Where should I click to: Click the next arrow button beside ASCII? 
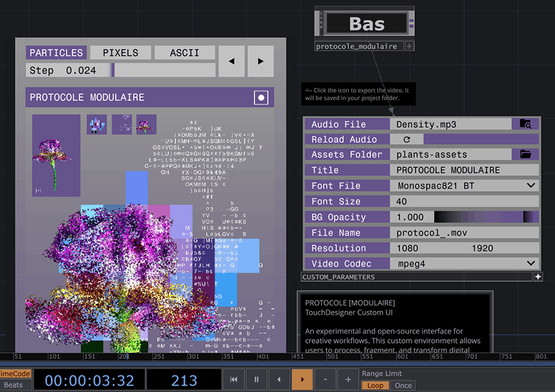pos(261,61)
